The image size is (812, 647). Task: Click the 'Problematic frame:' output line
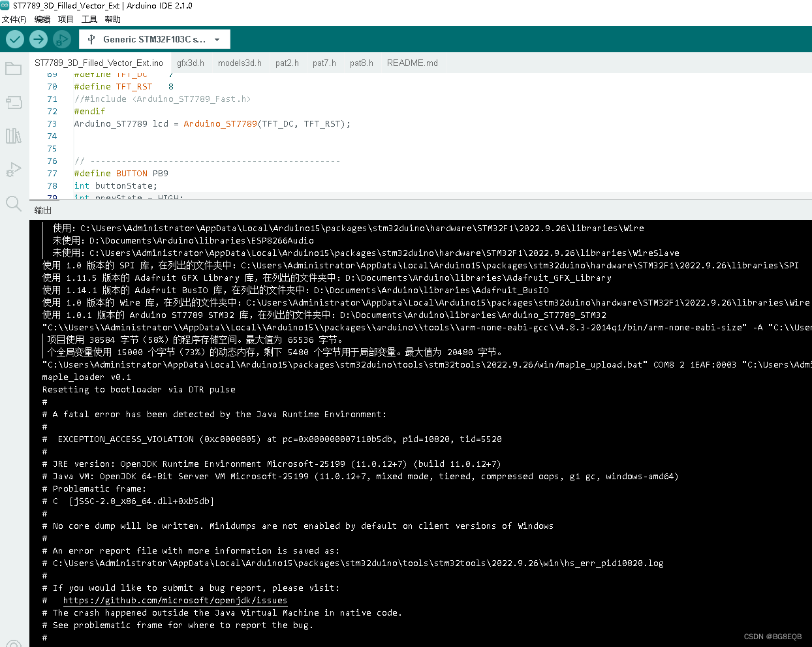coord(95,489)
